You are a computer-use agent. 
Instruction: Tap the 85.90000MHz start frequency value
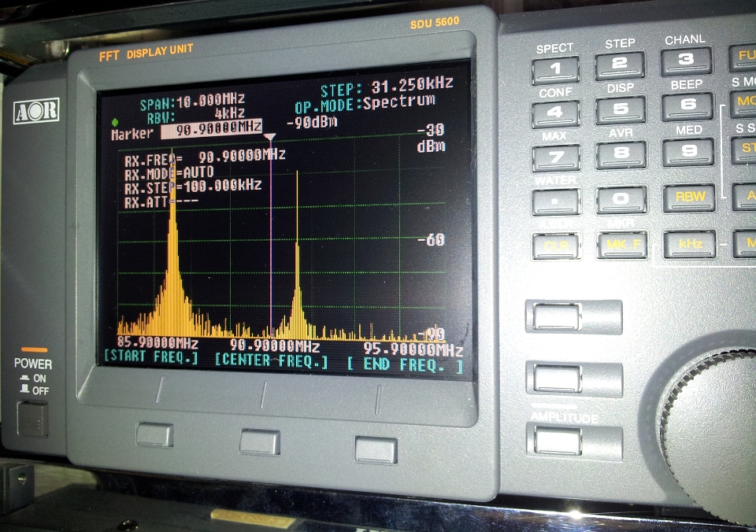[157, 342]
